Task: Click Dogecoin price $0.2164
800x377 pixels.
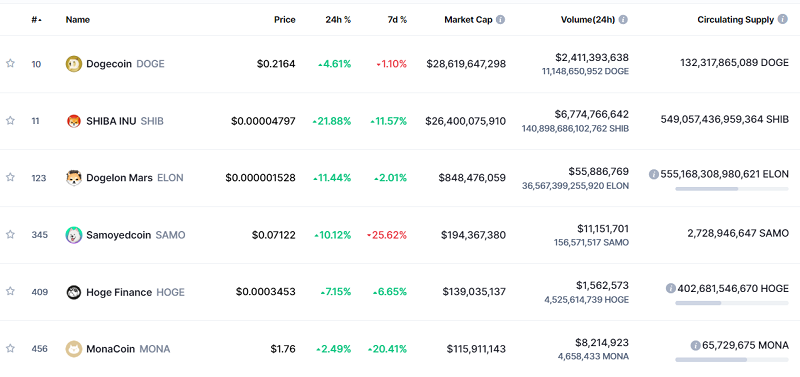Action: coord(276,64)
